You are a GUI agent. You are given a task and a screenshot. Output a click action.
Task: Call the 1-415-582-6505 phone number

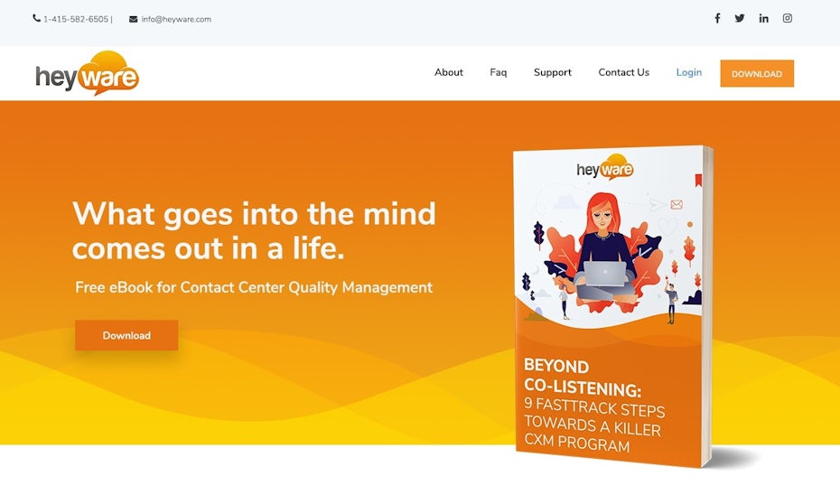pyautogui.click(x=76, y=19)
